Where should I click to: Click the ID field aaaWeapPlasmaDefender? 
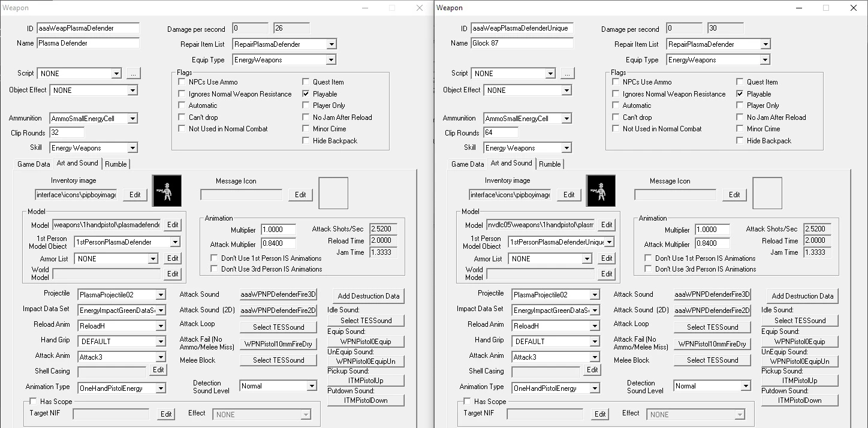coord(88,28)
